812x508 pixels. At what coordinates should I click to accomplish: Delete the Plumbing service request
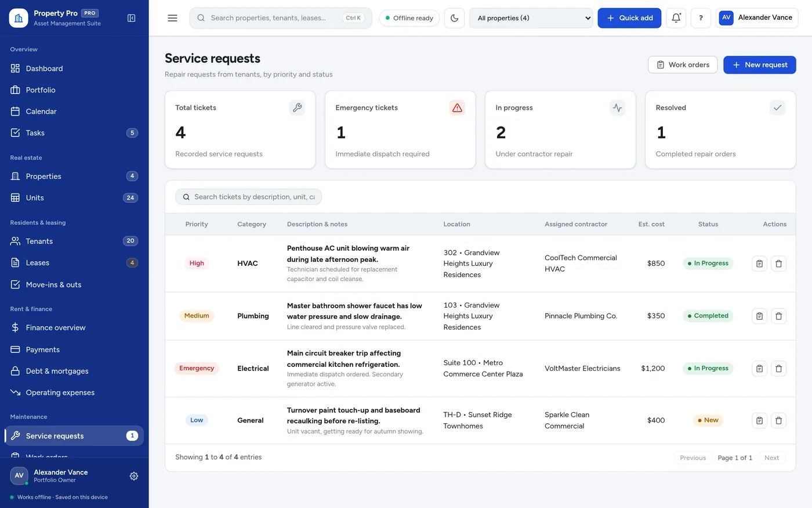click(778, 316)
